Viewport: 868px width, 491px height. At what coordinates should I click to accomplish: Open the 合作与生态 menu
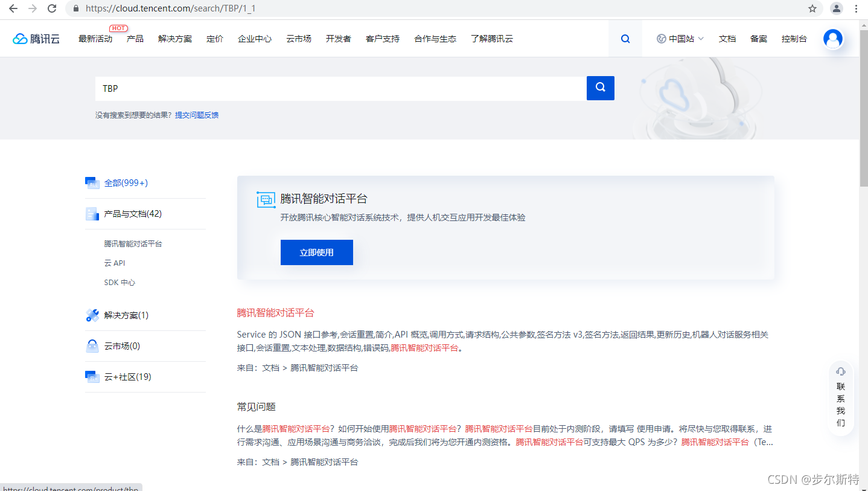point(435,39)
